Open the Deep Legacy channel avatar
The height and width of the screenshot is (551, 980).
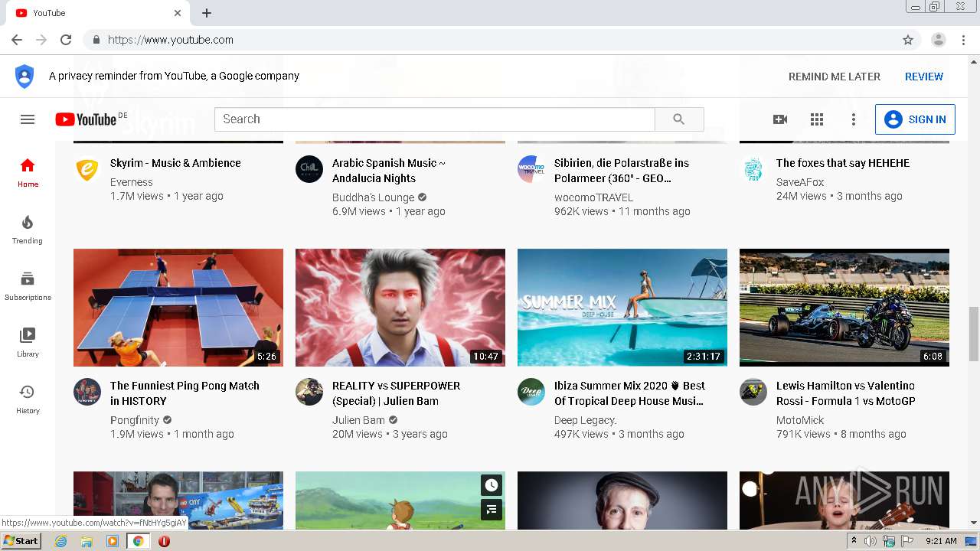(531, 393)
